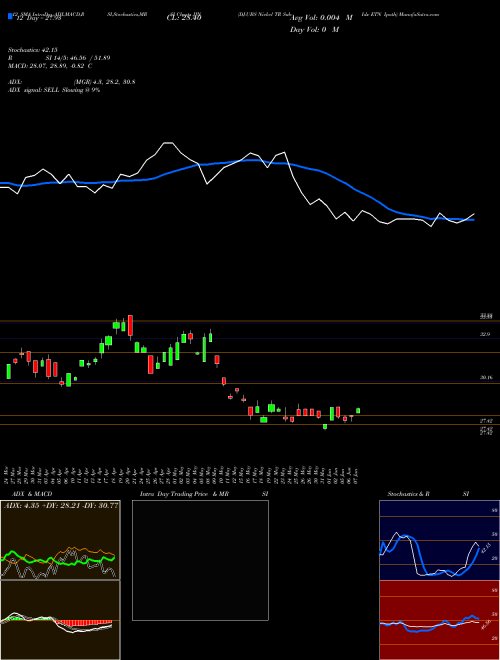Click the tall red candle at chart peak

click(x=130, y=327)
